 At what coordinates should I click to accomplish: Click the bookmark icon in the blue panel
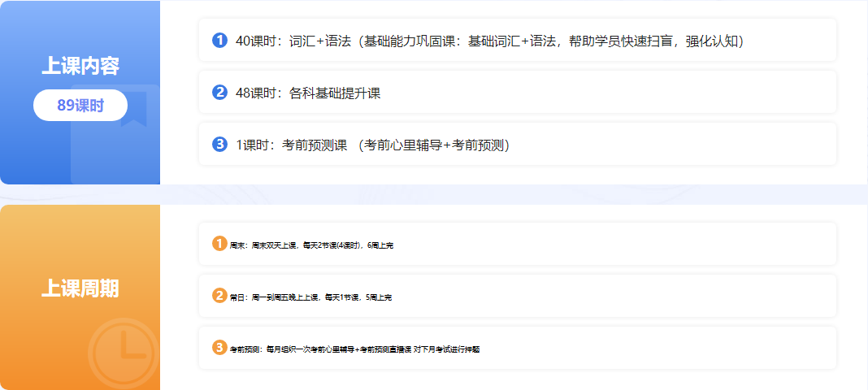click(x=132, y=109)
